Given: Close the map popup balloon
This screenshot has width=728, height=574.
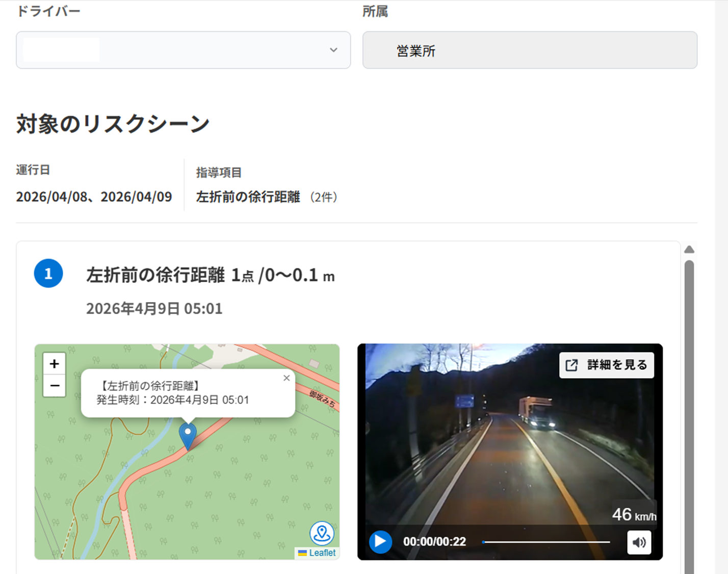Looking at the screenshot, I should (287, 378).
